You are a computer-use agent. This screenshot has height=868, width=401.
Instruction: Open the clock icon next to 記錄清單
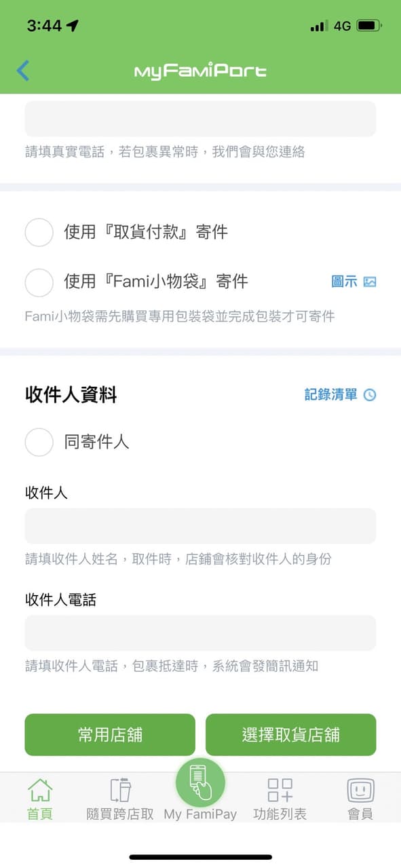pyautogui.click(x=368, y=395)
